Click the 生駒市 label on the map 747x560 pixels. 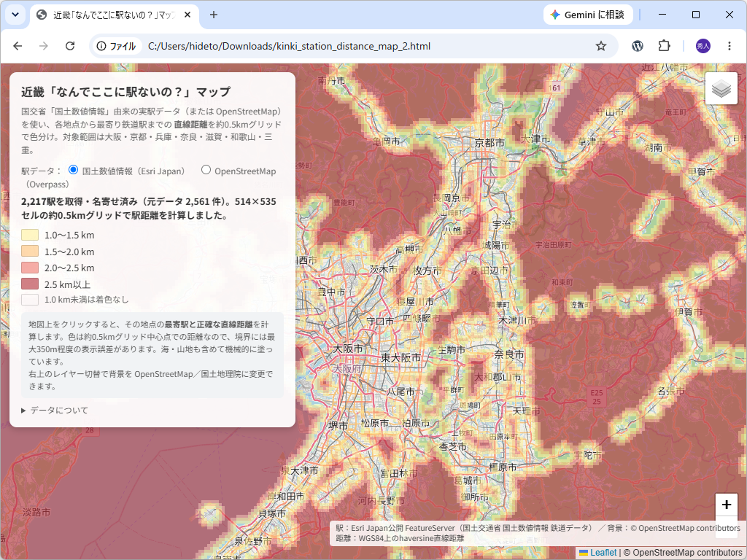tap(452, 349)
